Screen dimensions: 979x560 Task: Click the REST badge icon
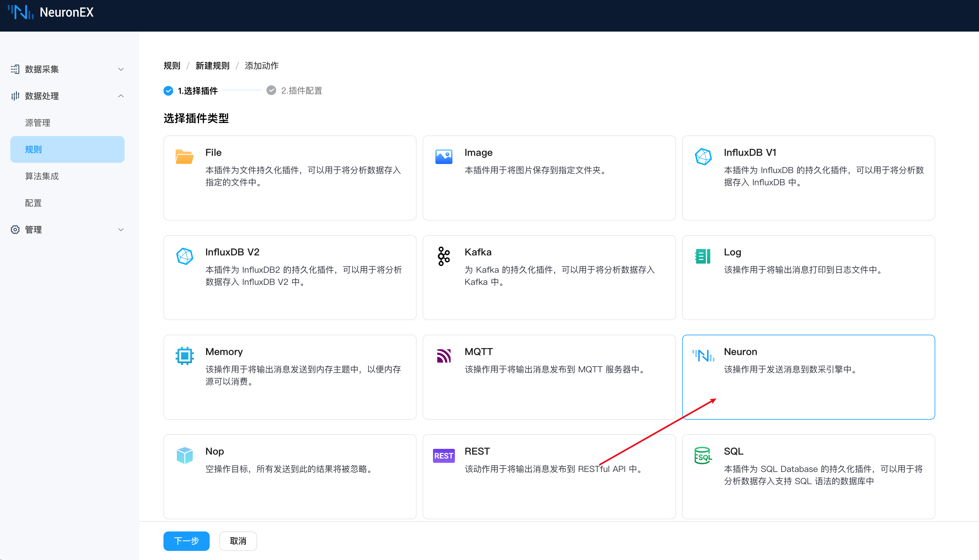[443, 456]
